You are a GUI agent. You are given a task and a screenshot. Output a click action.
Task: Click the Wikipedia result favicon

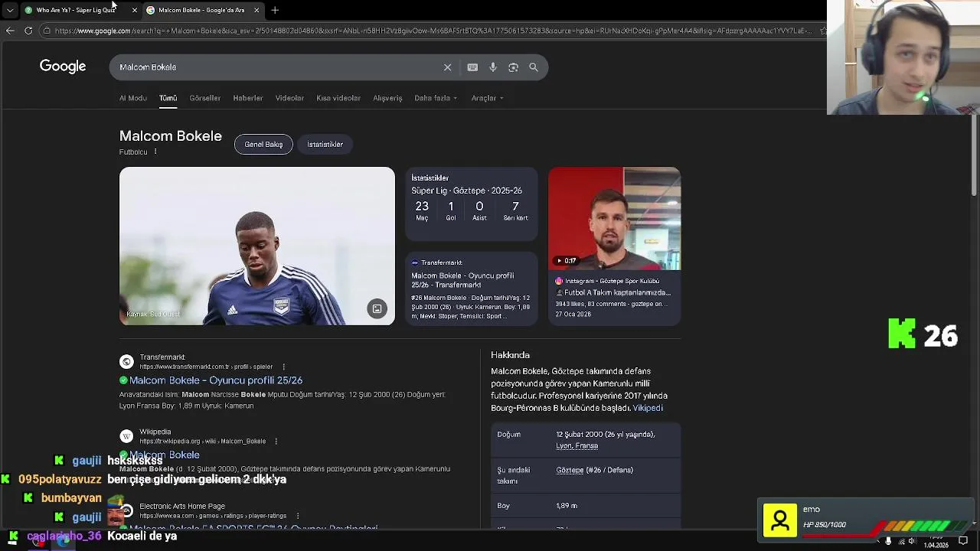click(126, 436)
